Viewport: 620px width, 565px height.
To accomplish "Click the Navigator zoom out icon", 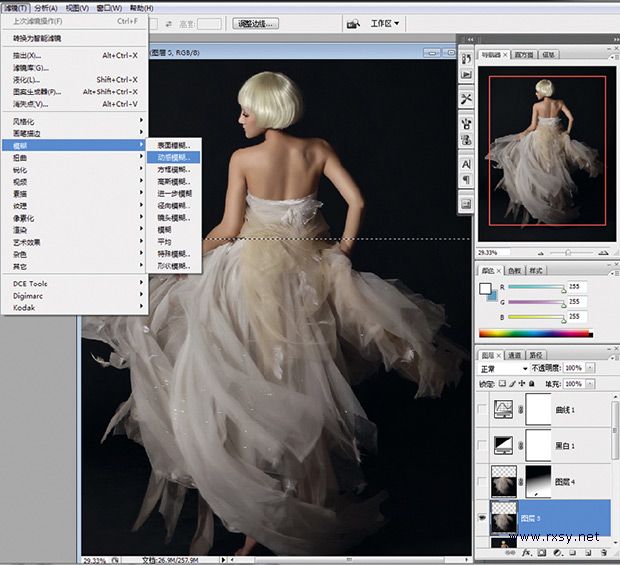I will (x=541, y=253).
